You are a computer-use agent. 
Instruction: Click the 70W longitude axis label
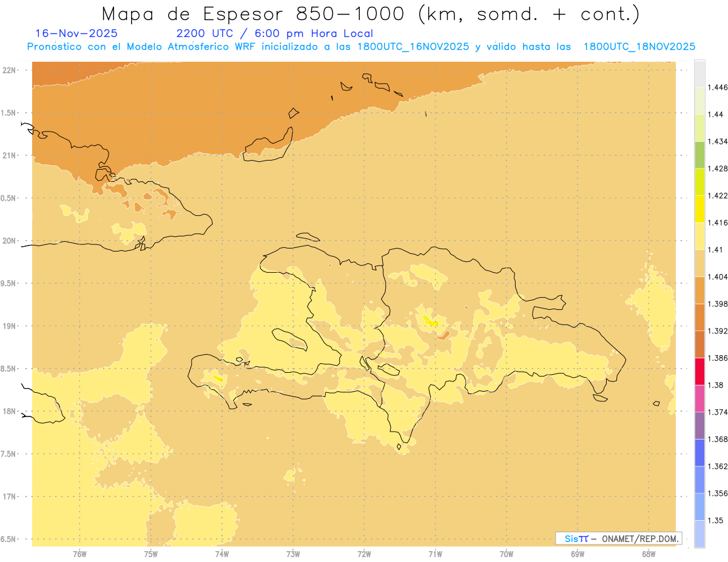coord(507,554)
